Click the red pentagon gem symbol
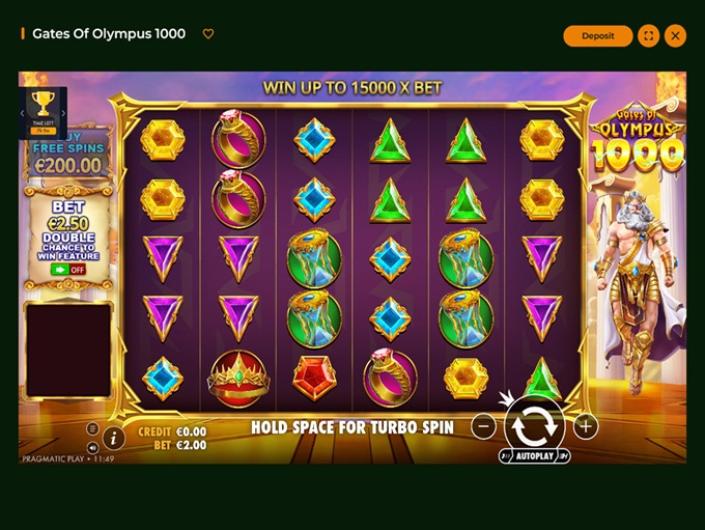 [314, 378]
